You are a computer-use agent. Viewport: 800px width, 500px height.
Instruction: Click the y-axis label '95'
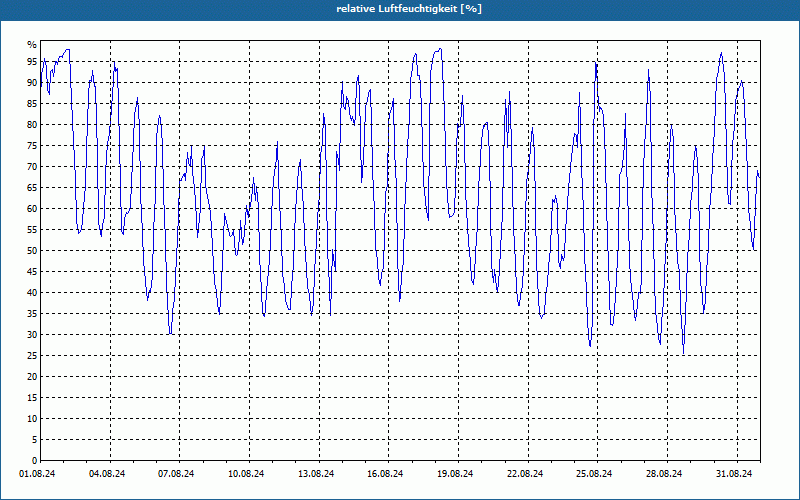(x=32, y=62)
